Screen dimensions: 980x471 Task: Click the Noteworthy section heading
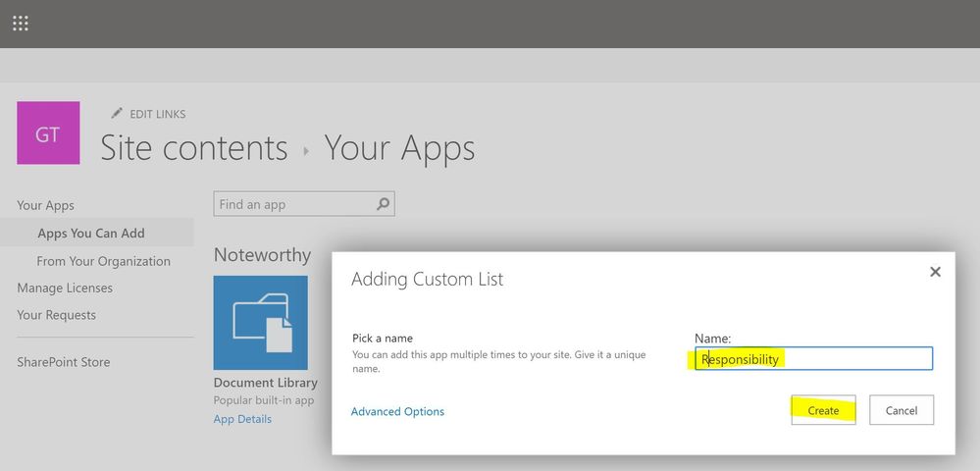(x=263, y=254)
